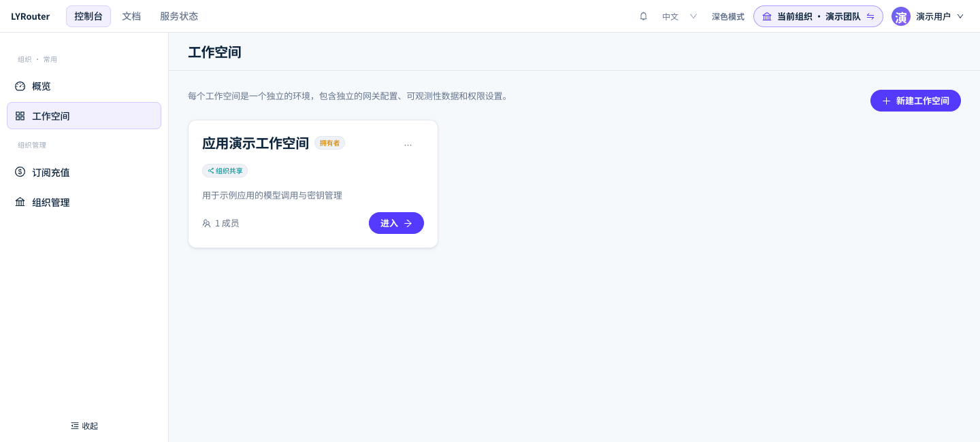This screenshot has width=980, height=442.
Task: Collapse the sidebar with 收起
Action: pos(84,426)
